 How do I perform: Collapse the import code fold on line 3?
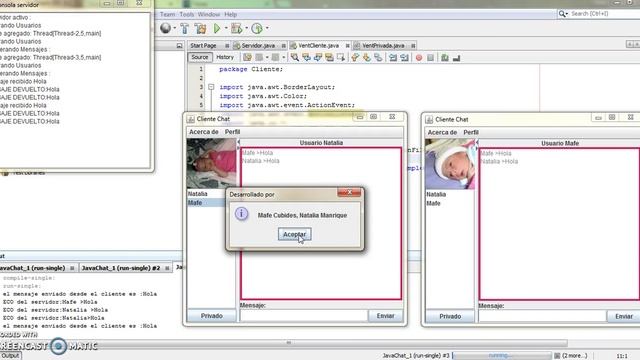tap(211, 87)
